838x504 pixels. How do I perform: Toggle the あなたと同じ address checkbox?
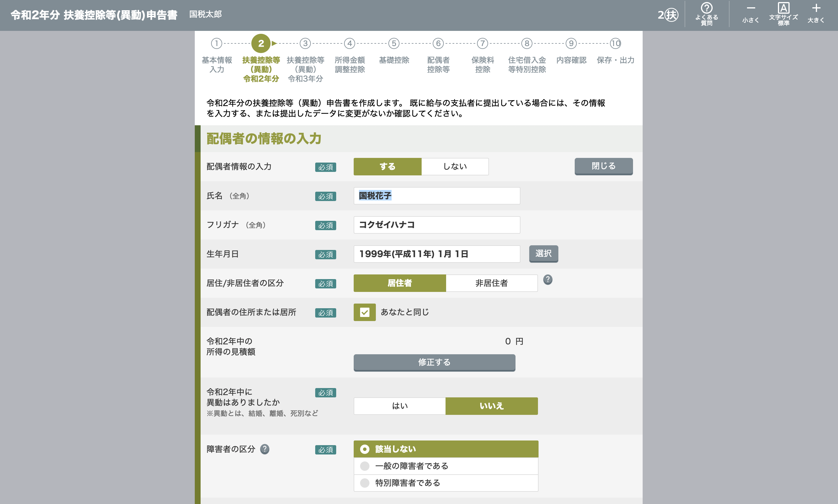point(364,312)
